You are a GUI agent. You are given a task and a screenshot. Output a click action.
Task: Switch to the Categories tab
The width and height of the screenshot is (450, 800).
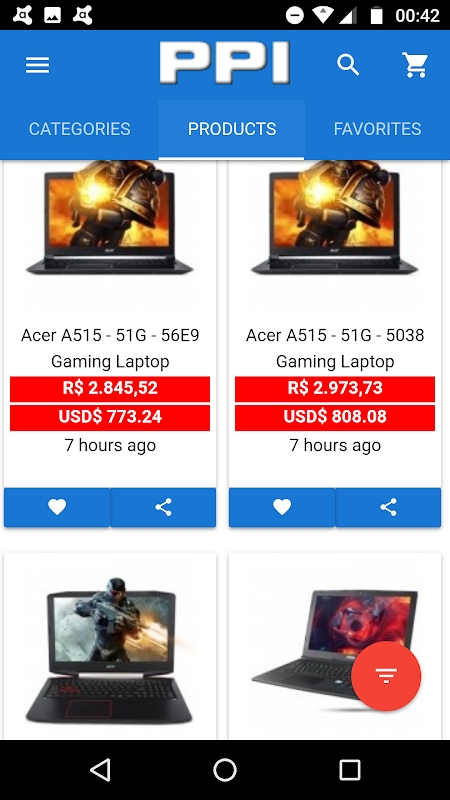tap(80, 129)
